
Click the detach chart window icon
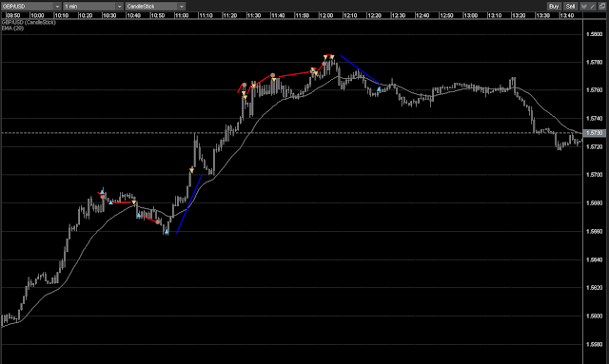point(602,7)
